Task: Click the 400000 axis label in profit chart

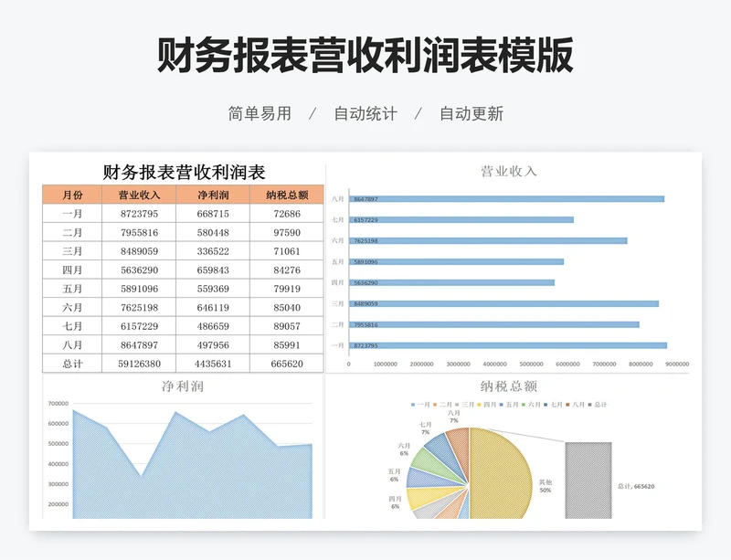Action: click(x=58, y=464)
